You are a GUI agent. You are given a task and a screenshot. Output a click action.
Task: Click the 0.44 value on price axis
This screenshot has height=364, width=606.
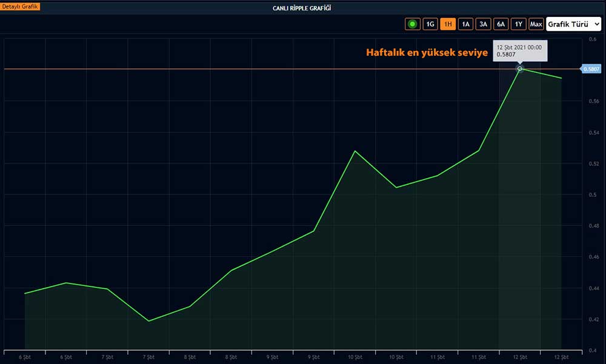[594, 288]
